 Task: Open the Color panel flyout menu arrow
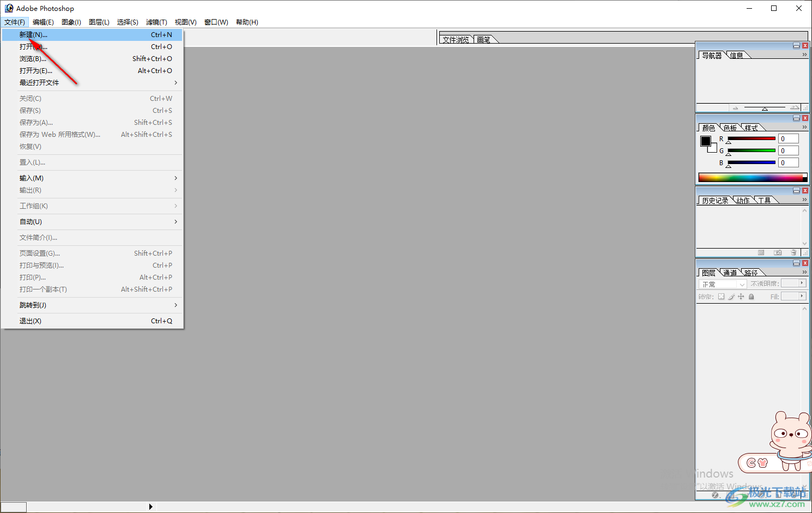[804, 127]
